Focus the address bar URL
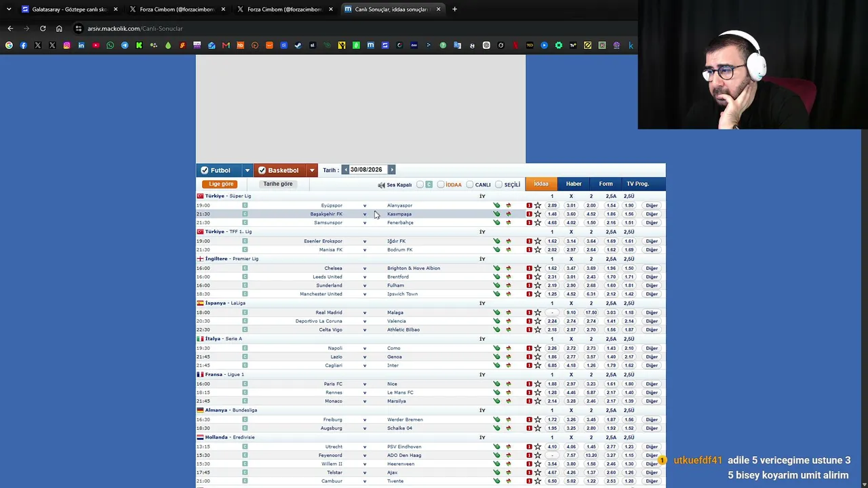Viewport: 868px width, 488px height. (135, 28)
